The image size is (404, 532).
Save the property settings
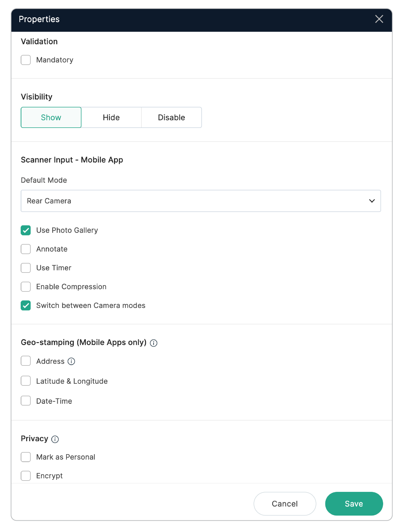[354, 504]
